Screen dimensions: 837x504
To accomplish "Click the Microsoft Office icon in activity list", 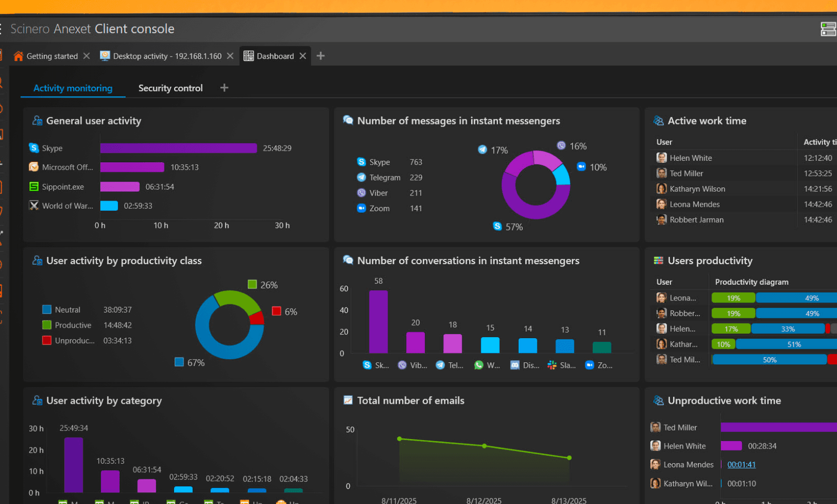I will (x=34, y=167).
